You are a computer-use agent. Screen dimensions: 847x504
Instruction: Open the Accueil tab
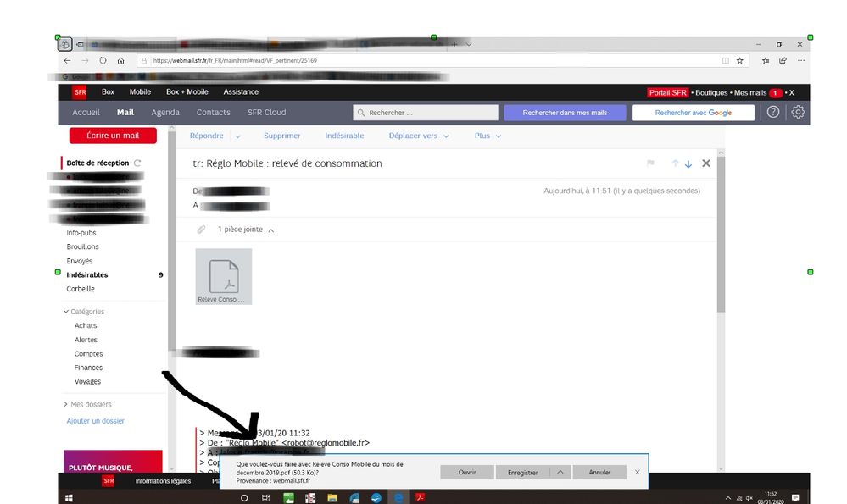pyautogui.click(x=86, y=113)
